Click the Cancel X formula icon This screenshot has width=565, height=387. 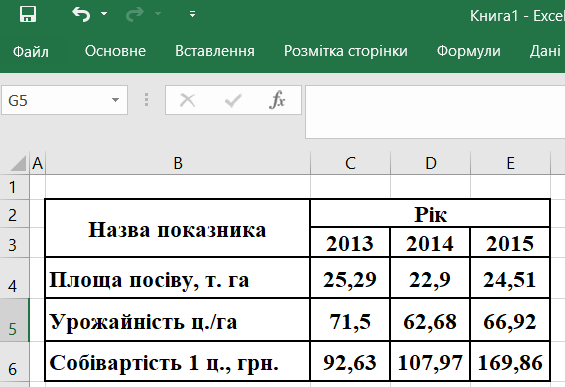point(187,100)
